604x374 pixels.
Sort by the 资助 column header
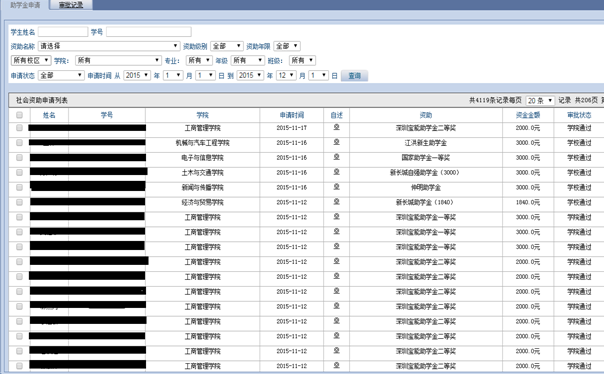point(426,115)
